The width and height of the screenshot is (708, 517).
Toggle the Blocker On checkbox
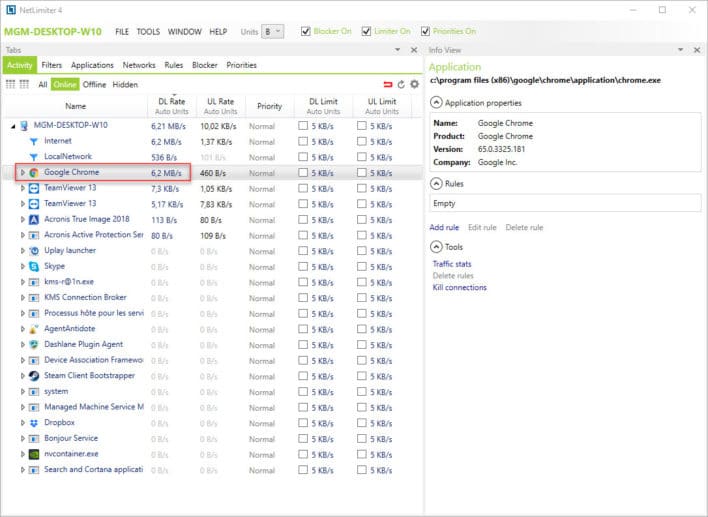coord(306,31)
